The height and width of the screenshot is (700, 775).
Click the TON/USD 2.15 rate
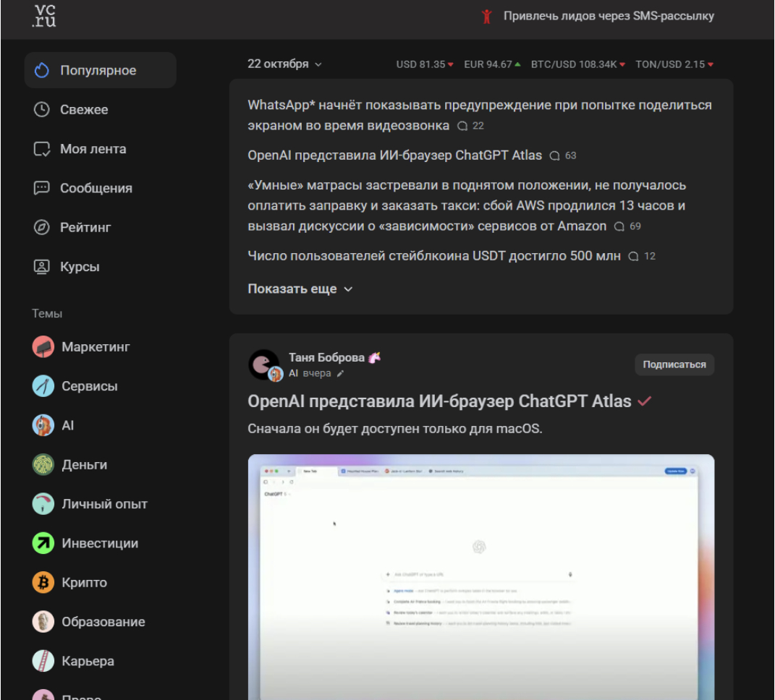[x=674, y=64]
